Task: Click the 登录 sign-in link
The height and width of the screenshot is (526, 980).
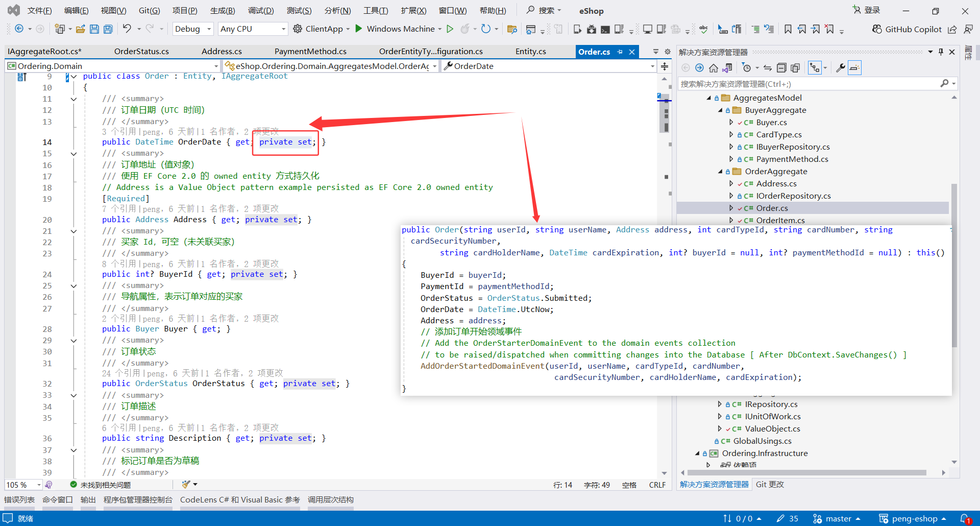Action: coord(867,10)
